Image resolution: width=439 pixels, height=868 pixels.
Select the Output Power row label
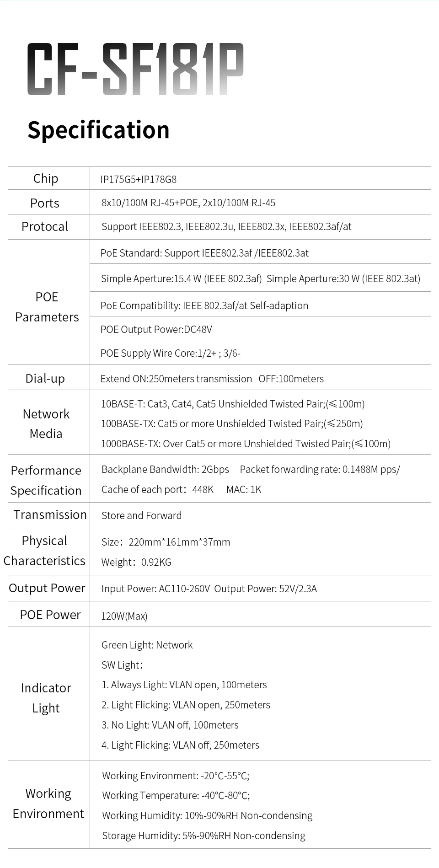tap(47, 588)
